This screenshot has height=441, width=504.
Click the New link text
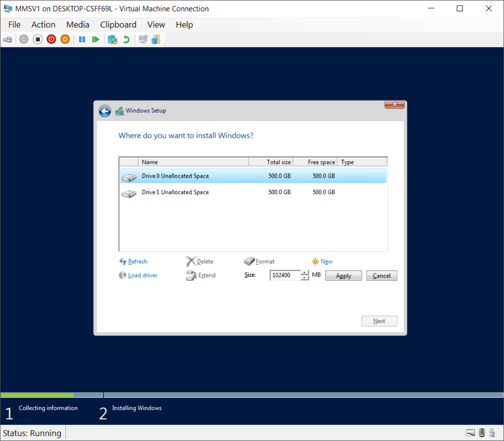click(327, 261)
